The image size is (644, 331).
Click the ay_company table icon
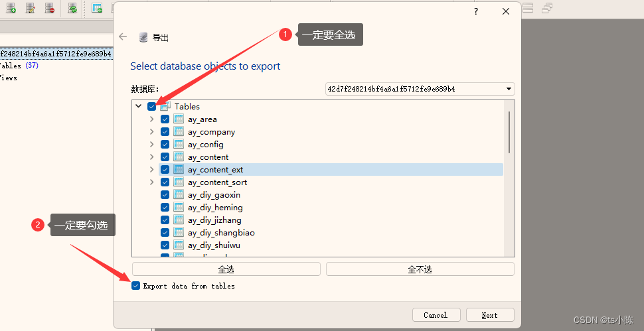[178, 131]
